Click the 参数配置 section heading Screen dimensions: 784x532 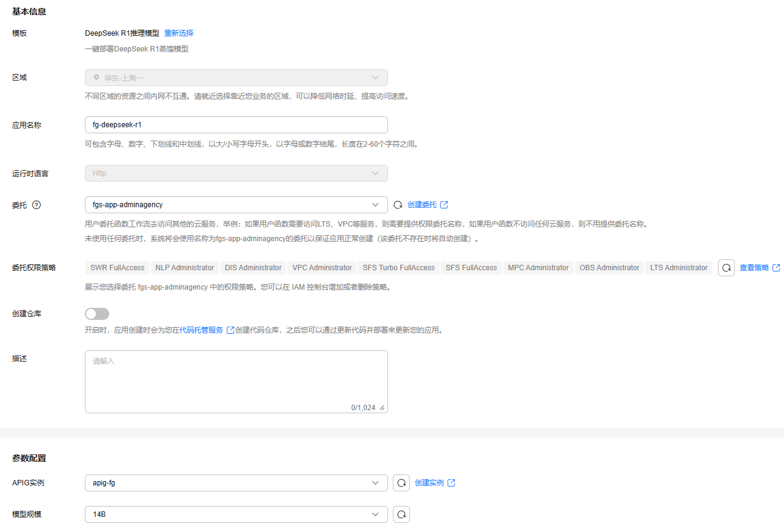click(29, 458)
